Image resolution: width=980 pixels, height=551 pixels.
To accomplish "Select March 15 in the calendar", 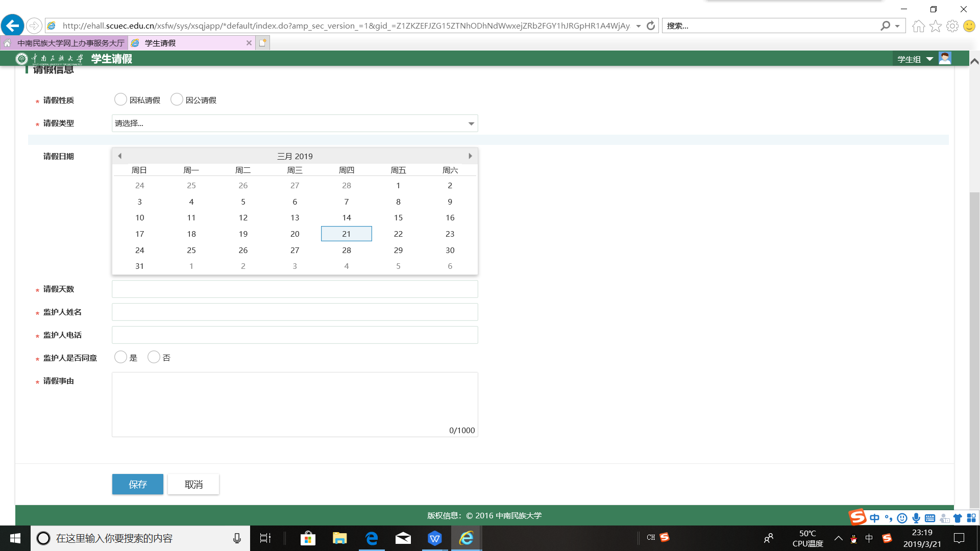I will 398,218.
